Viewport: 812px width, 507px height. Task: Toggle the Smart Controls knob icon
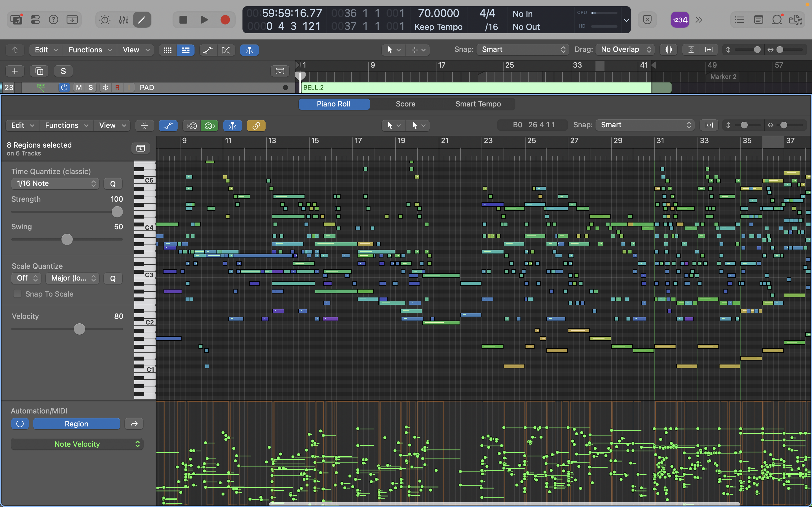click(x=105, y=20)
